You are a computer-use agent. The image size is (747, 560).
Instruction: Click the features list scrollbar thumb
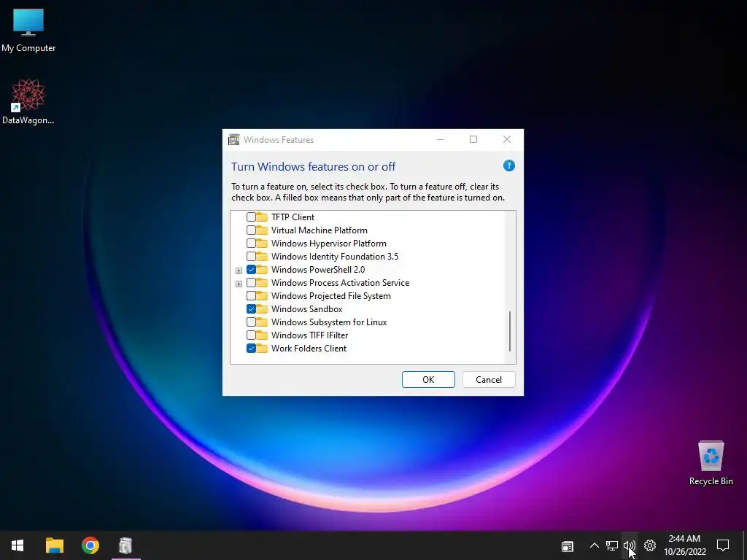[x=510, y=331]
